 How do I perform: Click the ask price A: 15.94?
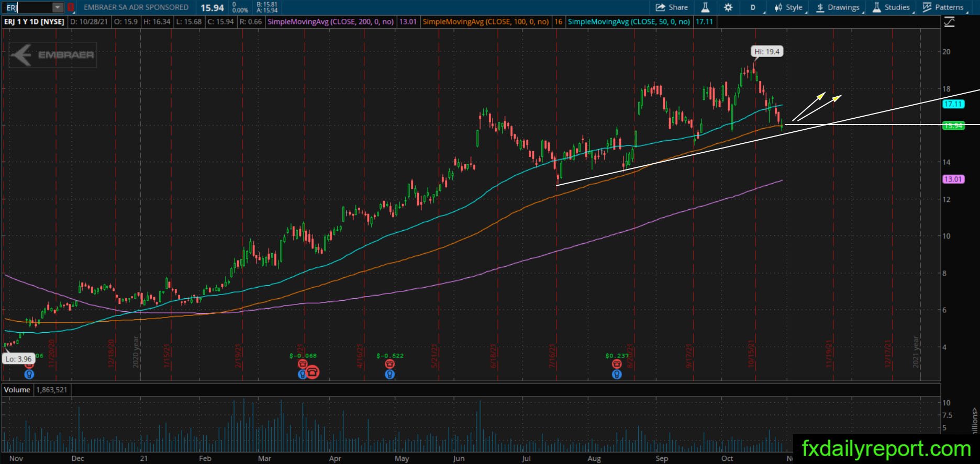pos(267,10)
